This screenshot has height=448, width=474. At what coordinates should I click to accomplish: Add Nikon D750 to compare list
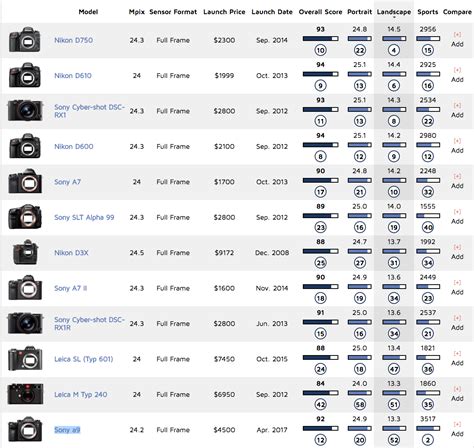pyautogui.click(x=457, y=40)
